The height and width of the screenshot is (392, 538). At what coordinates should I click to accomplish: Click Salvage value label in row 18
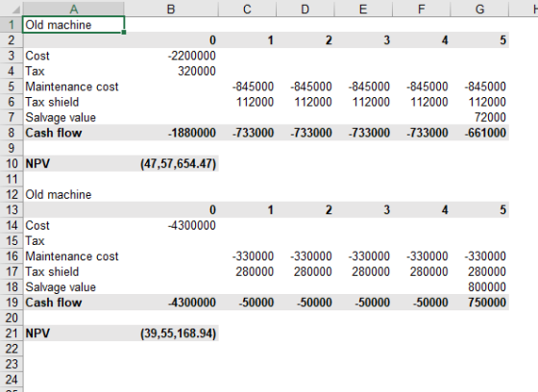tap(61, 287)
